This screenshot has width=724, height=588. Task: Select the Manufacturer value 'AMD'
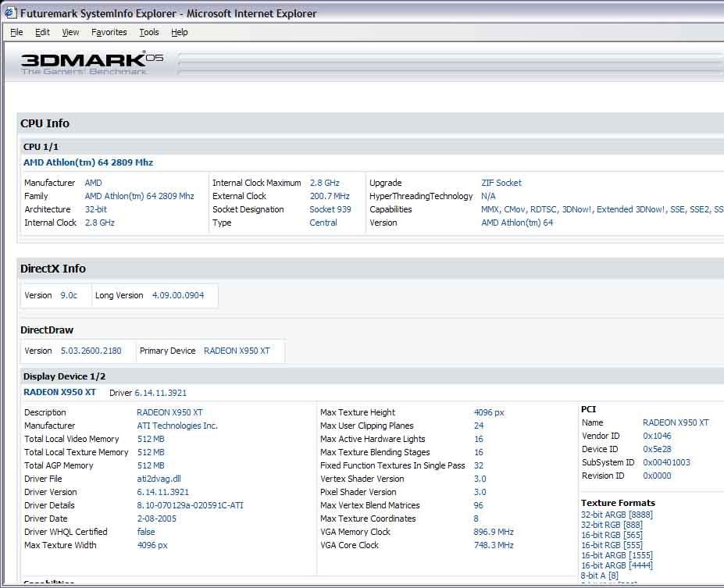(x=93, y=183)
